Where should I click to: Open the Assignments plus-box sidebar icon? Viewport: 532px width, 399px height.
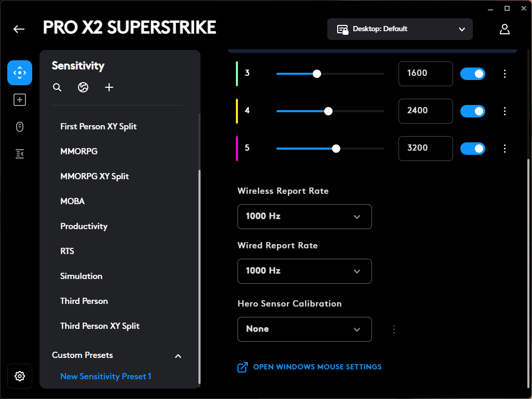pyautogui.click(x=20, y=100)
